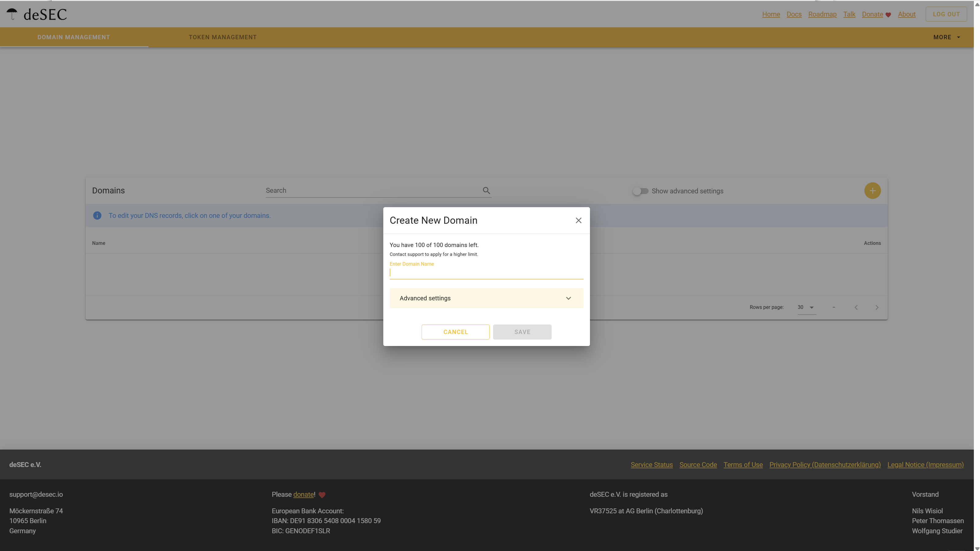Viewport: 980px width, 551px height.
Task: Click the LOG OUT button
Action: point(946,14)
